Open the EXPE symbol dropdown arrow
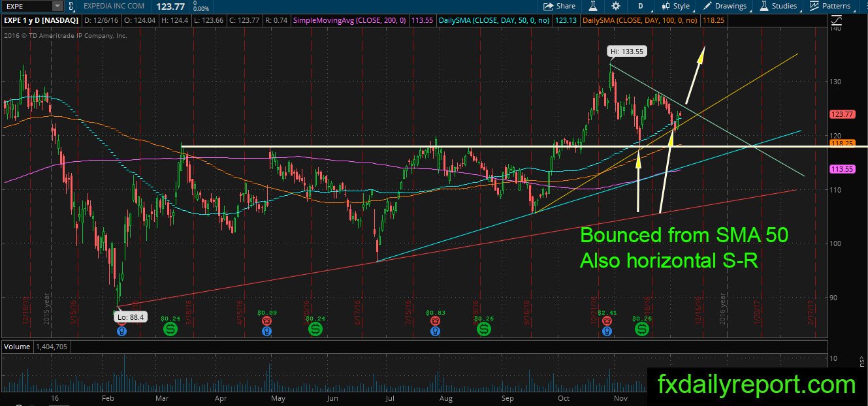868x406 pixels. pyautogui.click(x=57, y=6)
